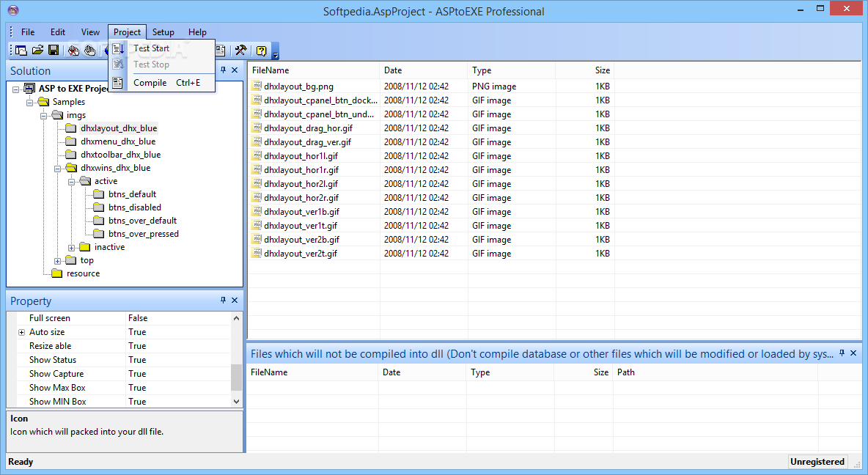Click the Open folder toolbar icon
The width and height of the screenshot is (868, 475).
tap(37, 51)
